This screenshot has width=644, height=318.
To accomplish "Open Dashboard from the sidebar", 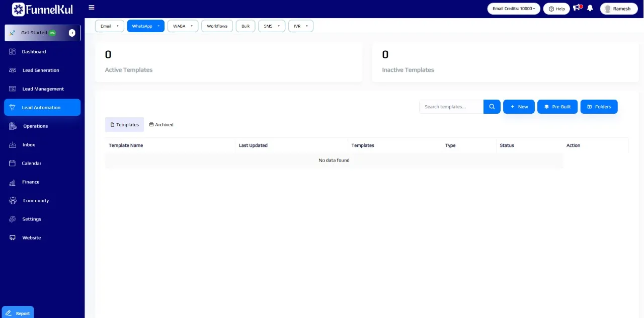I will coord(34,52).
